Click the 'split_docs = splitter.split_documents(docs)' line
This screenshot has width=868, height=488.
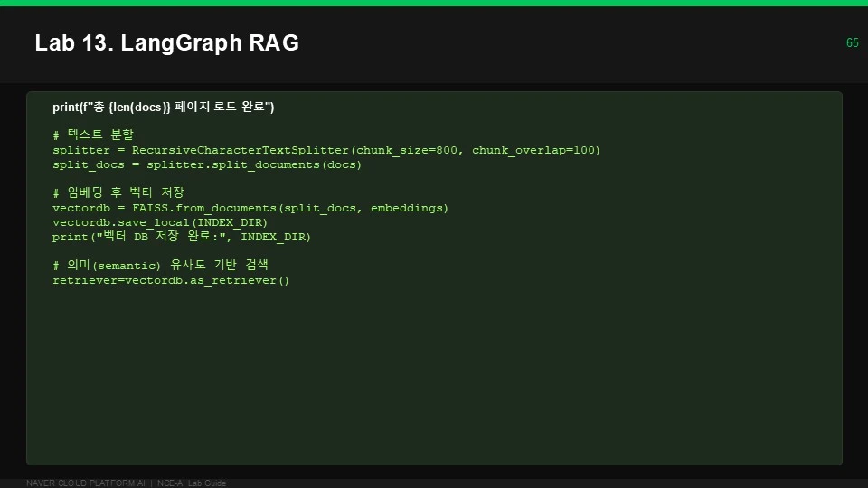point(207,164)
